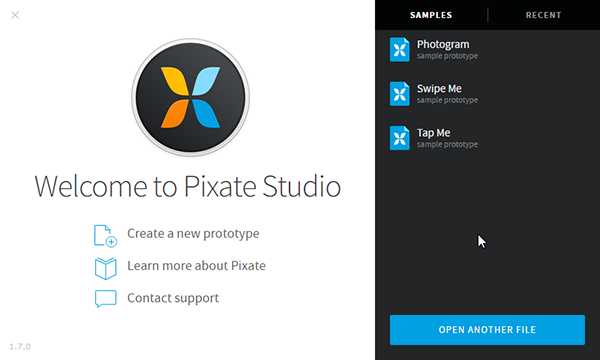Click the large Pixate Studio logo

pyautogui.click(x=190, y=97)
